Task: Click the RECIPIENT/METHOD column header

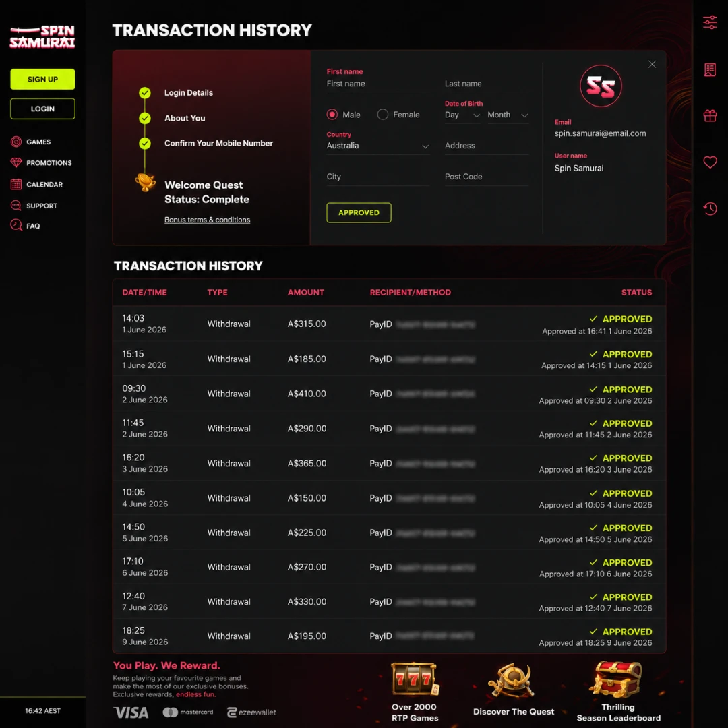Action: point(410,292)
